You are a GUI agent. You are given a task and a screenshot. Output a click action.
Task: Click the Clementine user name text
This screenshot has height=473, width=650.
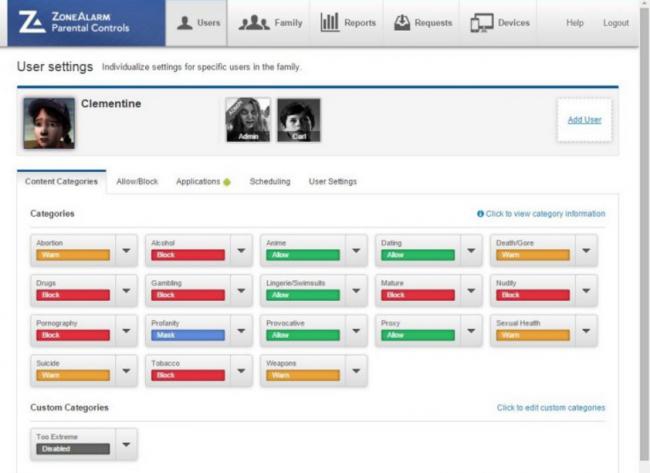pyautogui.click(x=111, y=104)
